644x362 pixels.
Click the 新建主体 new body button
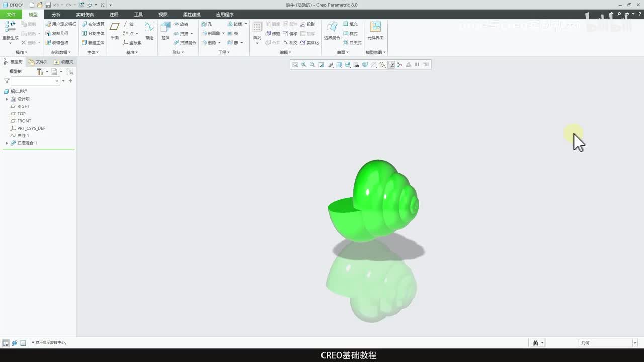[93, 43]
